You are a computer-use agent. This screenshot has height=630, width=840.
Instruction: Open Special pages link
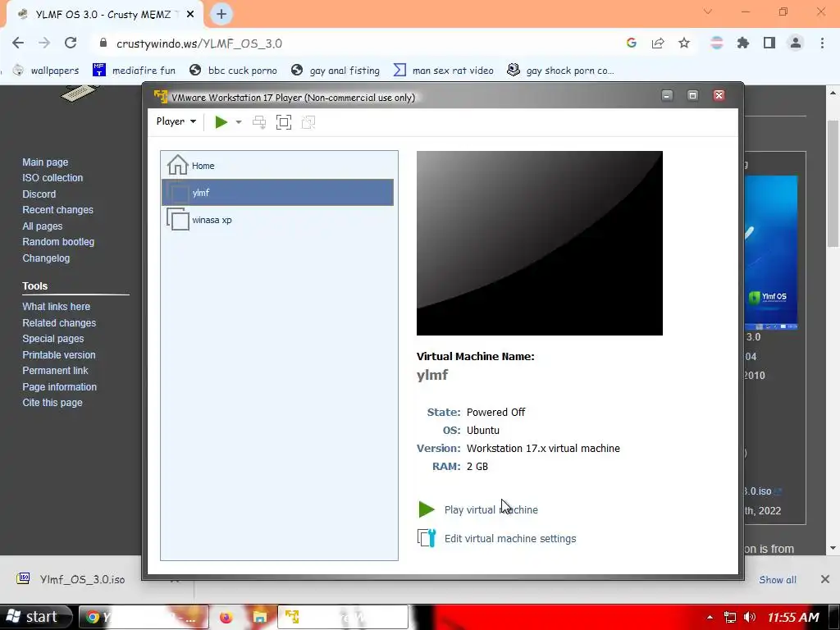click(x=52, y=339)
